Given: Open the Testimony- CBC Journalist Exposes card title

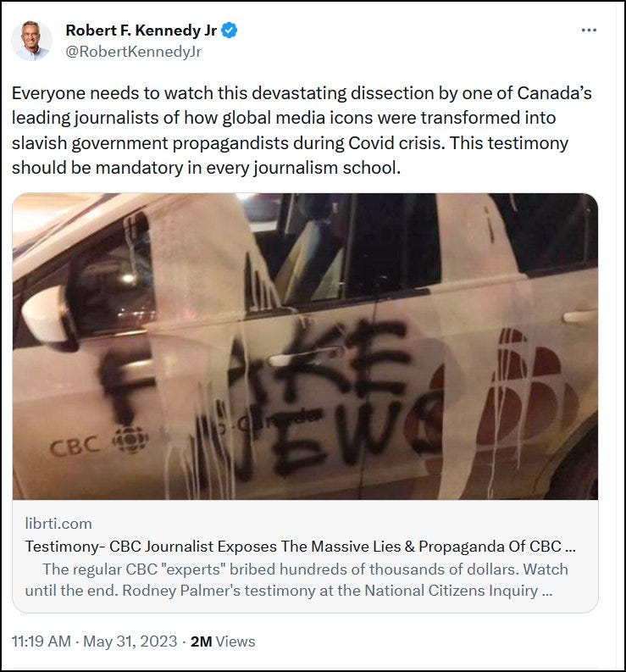Looking at the screenshot, I should 300,546.
